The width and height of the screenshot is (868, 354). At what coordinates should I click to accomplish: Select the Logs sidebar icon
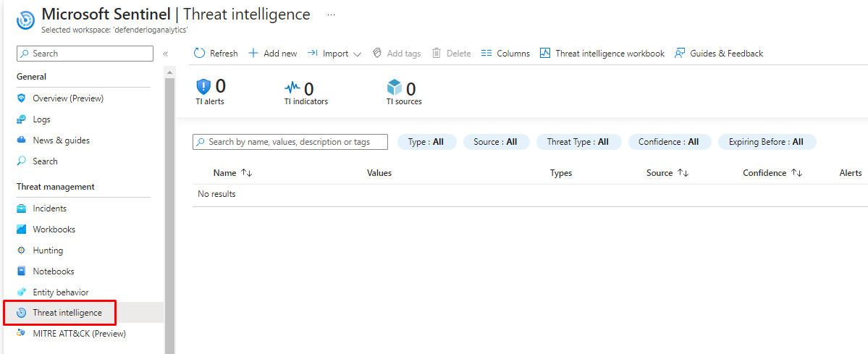point(22,119)
